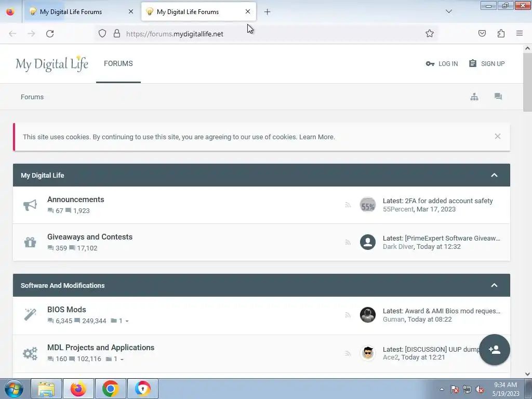Open tracking protection shield icon

coord(102,33)
